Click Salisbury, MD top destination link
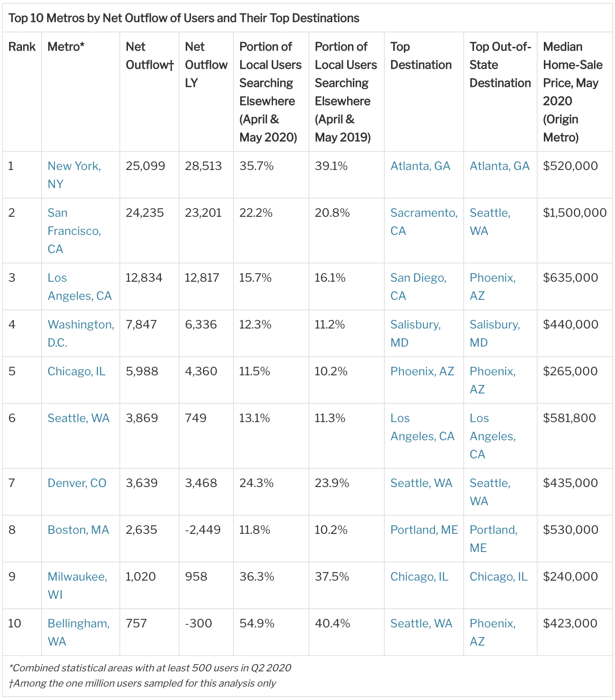 point(415,333)
